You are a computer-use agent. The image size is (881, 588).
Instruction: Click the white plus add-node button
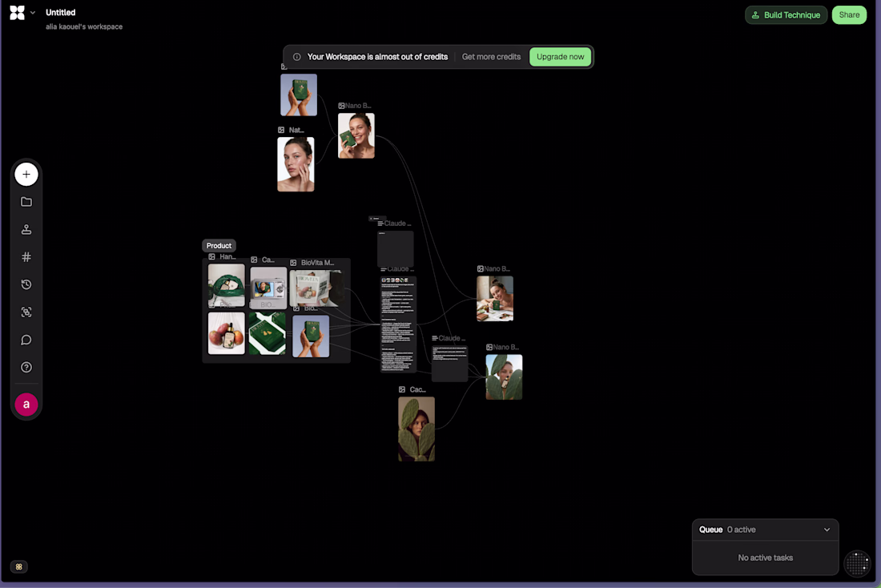click(x=26, y=175)
